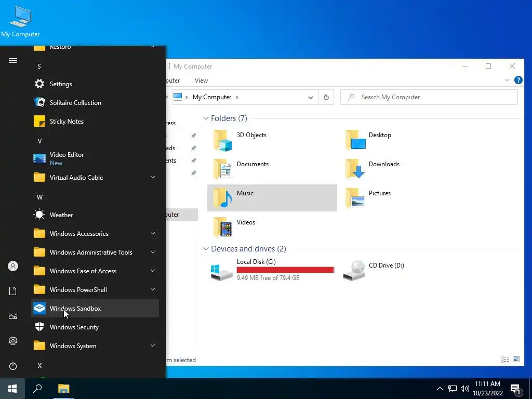This screenshot has height=399, width=532.
Task: Open the notification center
Action: pyautogui.click(x=516, y=389)
